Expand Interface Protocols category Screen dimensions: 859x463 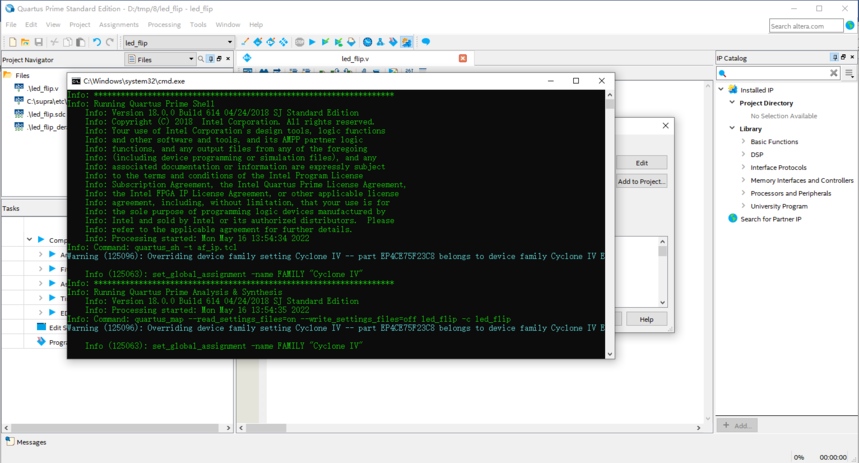(x=743, y=167)
